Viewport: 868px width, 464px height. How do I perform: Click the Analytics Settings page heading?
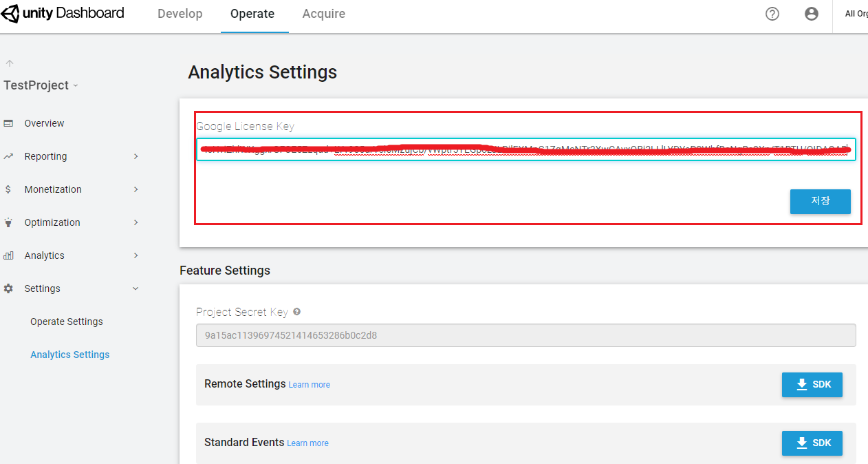[x=263, y=72]
